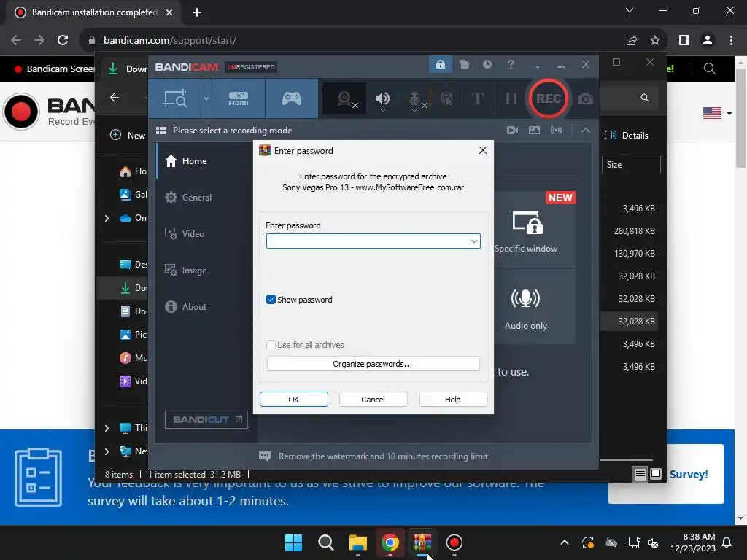This screenshot has width=747, height=560.
Task: Confirm password with OK button
Action: click(x=294, y=400)
